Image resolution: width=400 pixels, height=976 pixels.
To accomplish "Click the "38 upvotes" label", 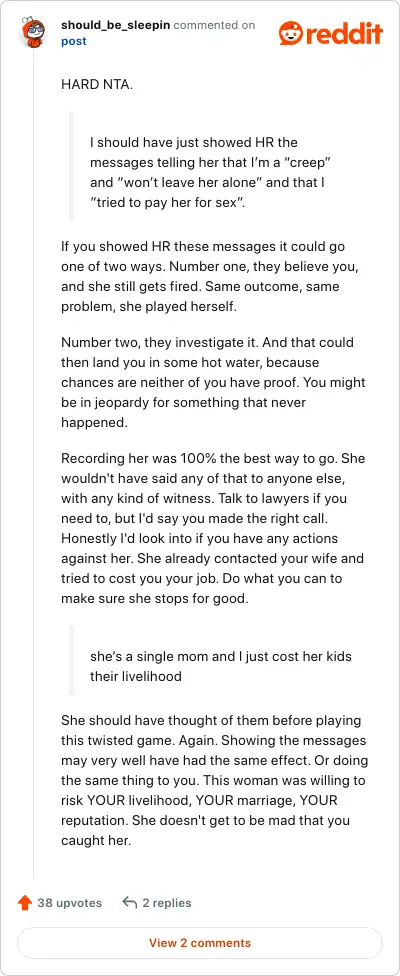I will (x=69, y=903).
